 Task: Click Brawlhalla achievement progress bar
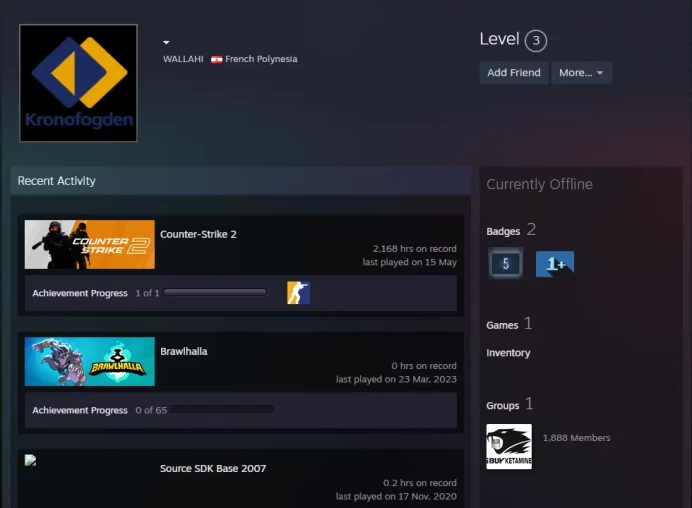(x=222, y=410)
